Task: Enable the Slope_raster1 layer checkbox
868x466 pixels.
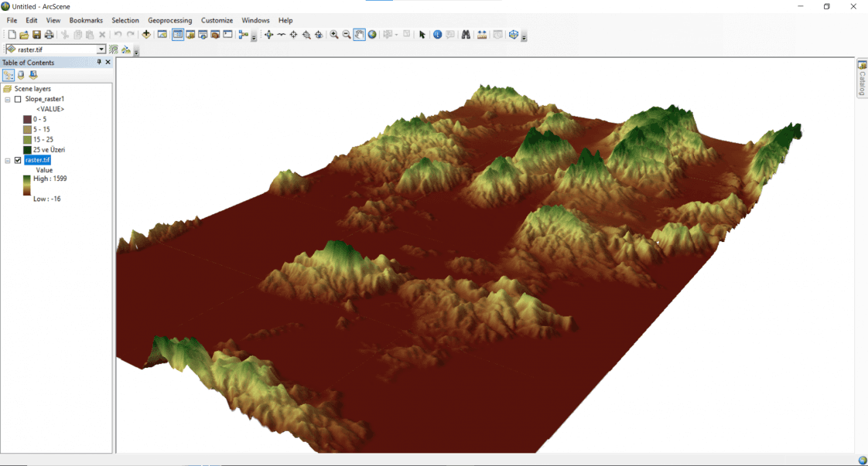Action: click(x=18, y=100)
